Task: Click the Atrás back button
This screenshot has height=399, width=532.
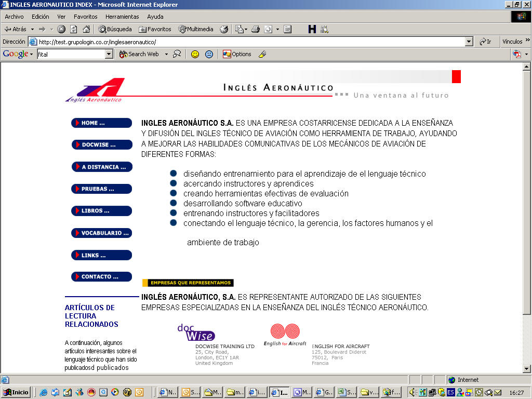Action: (15, 29)
